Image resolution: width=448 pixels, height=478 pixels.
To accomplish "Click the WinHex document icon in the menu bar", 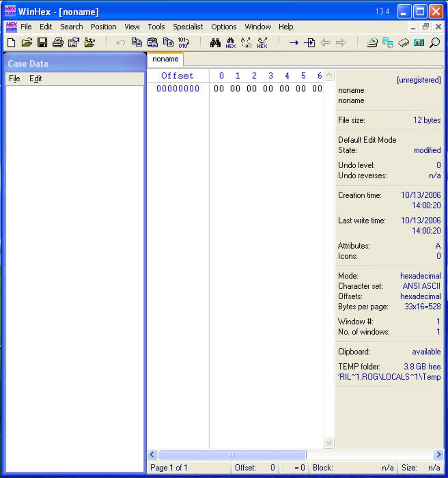I will tap(11, 27).
